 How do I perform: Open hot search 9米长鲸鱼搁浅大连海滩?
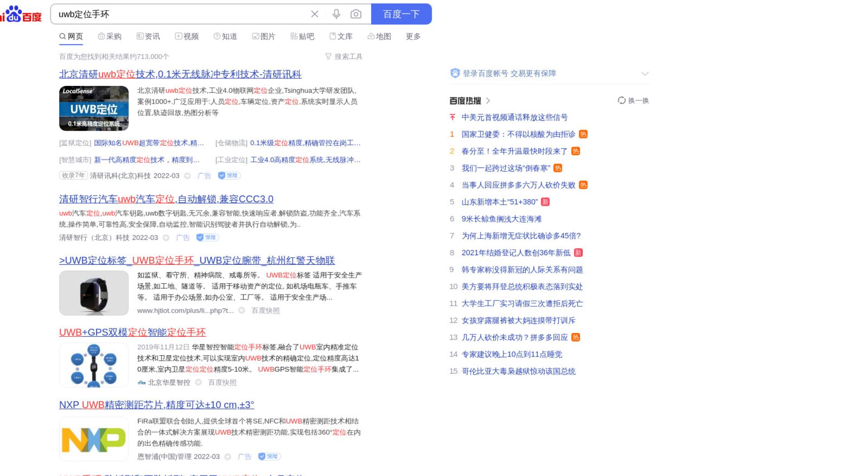(x=501, y=219)
